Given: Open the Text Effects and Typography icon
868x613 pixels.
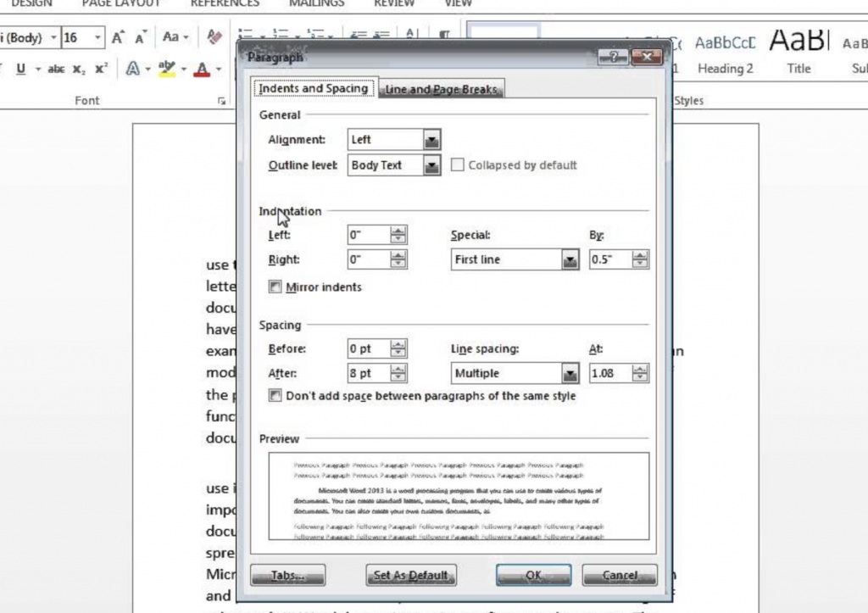Looking at the screenshot, I should coord(132,70).
